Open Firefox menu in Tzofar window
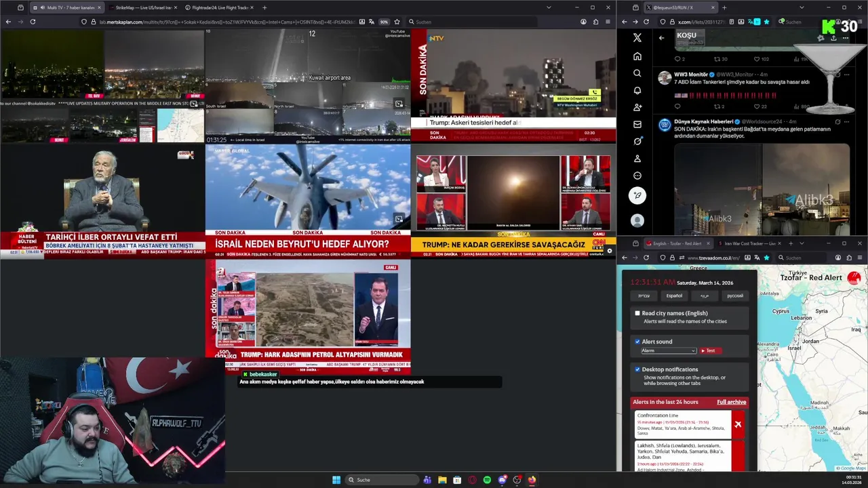 860,258
